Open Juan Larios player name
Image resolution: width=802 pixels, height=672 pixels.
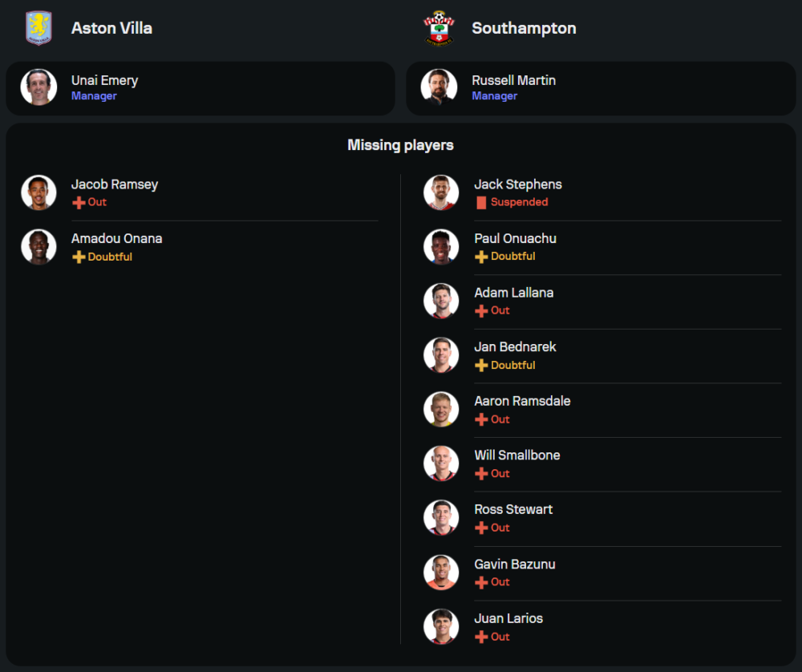point(508,618)
